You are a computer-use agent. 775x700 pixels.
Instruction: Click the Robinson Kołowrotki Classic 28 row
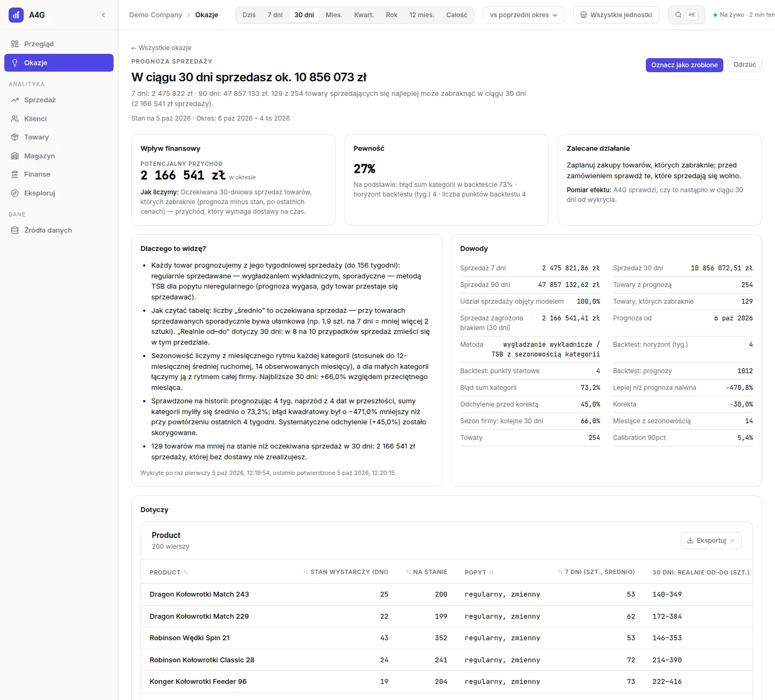pos(446,660)
